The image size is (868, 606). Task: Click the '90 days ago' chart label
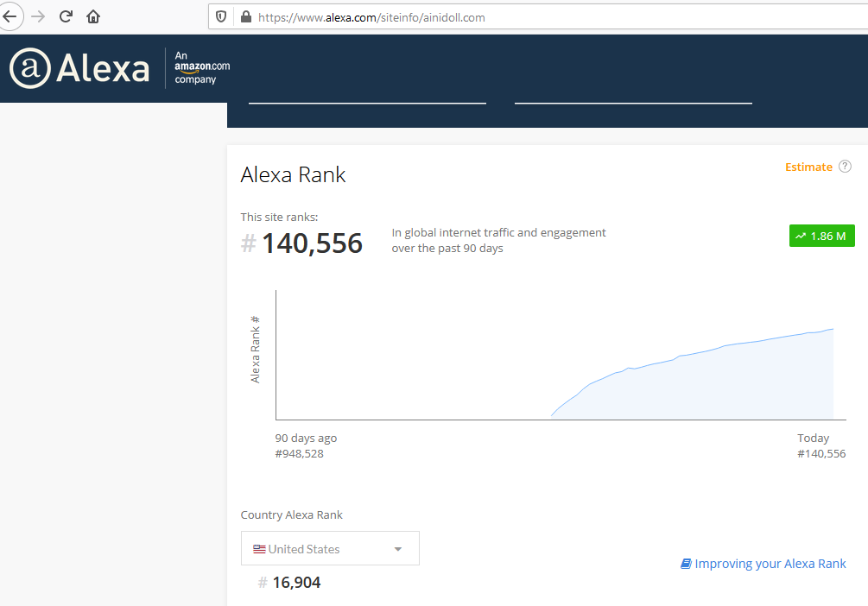(306, 438)
